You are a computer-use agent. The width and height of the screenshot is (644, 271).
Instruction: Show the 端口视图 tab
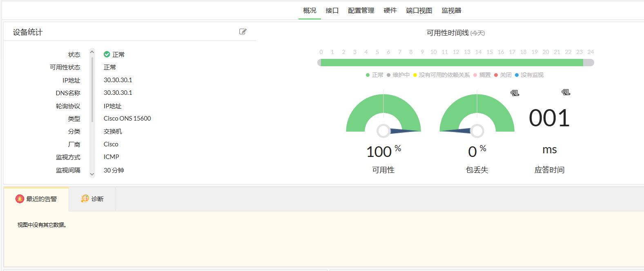click(419, 11)
